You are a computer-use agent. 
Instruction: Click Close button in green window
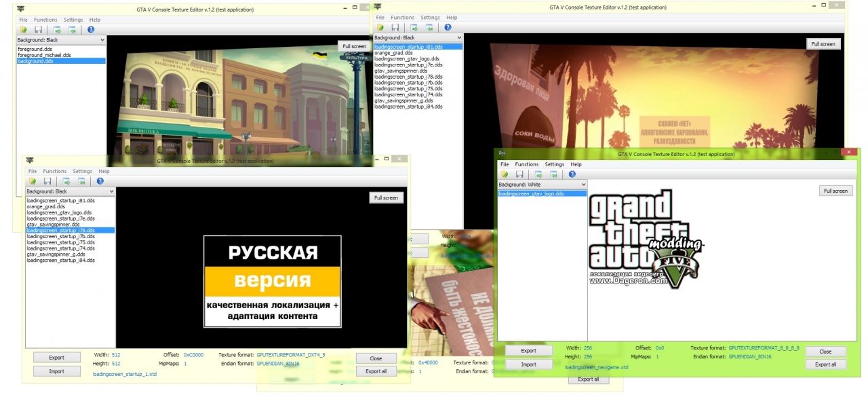826,352
